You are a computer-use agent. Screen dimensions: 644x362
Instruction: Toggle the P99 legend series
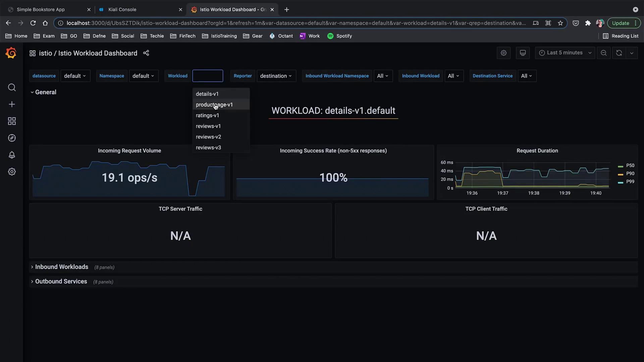[630, 182]
